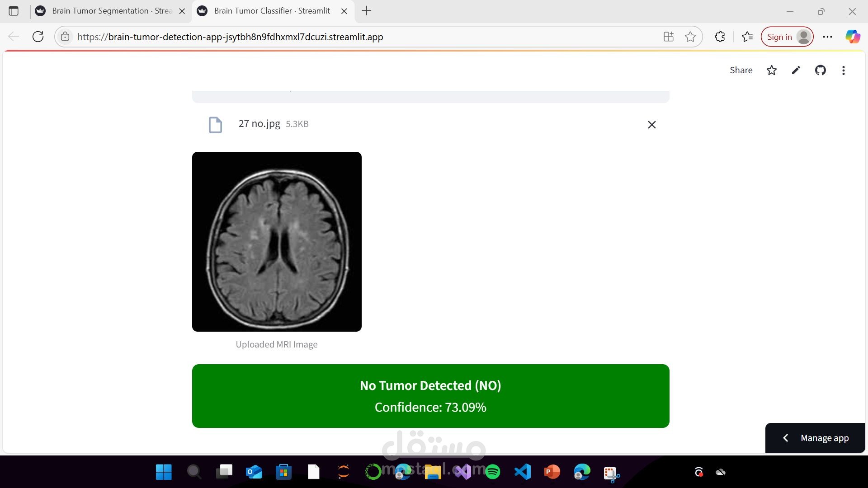Select the Brain Tumor Classifier tab
Viewport: 868px width, 488px height.
click(272, 11)
